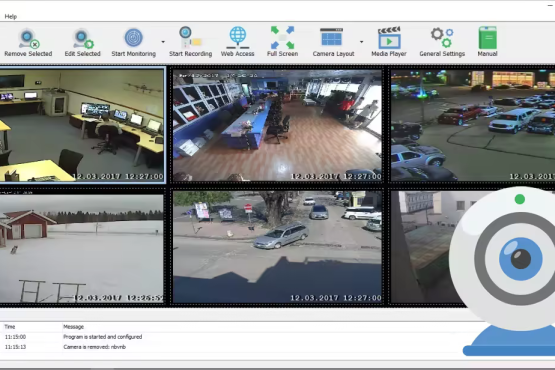Select the night parking lot camera feed
Viewport: 555px width, 370px height.
pos(473,126)
